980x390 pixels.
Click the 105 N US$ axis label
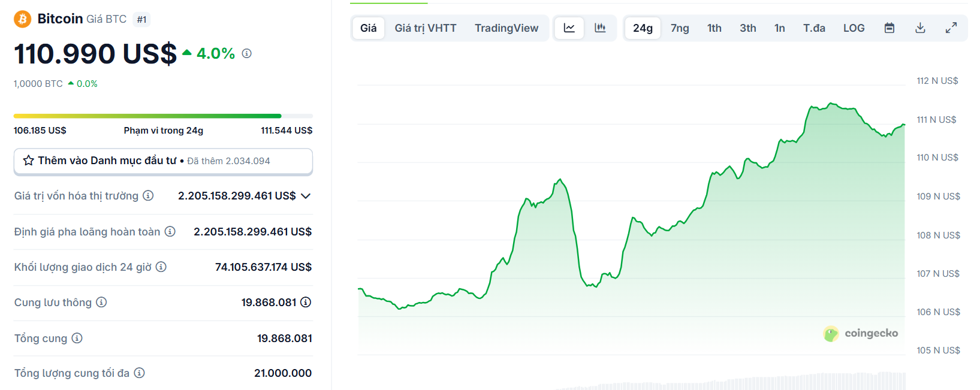(x=938, y=350)
